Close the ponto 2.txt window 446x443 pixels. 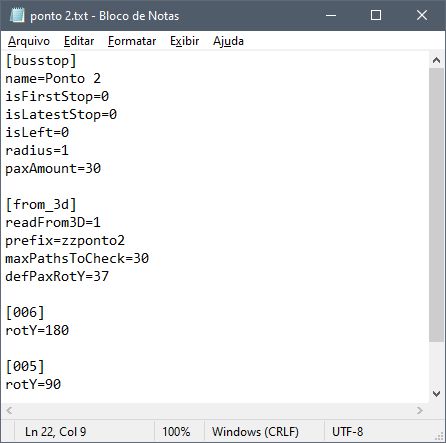[422, 15]
